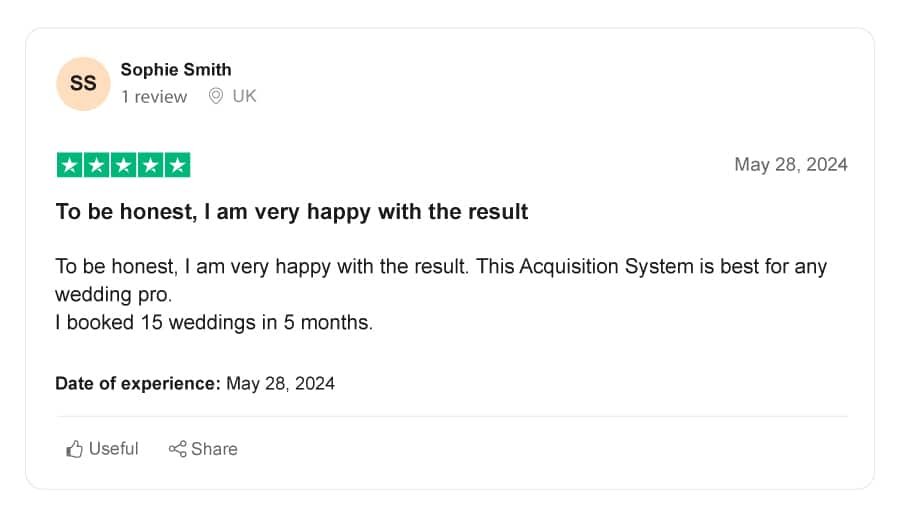Image resolution: width=899 pixels, height=515 pixels.
Task: Click the '1 review' count text
Action: [154, 96]
